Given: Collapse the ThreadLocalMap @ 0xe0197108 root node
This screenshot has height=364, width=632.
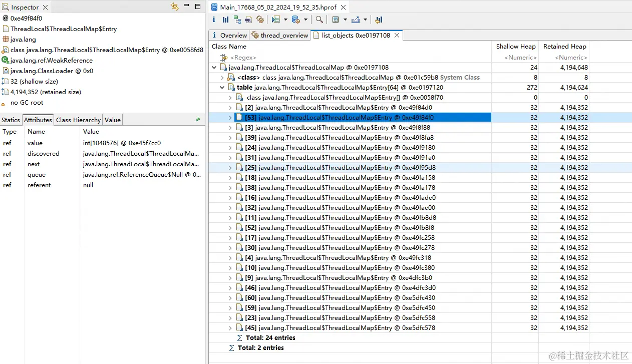Looking at the screenshot, I should 214,67.
